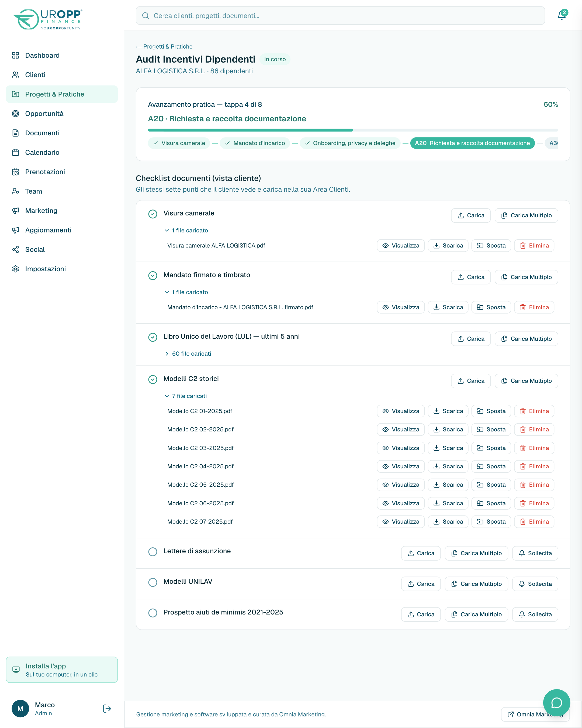Open the Omnia Marketing external link
This screenshot has height=728, width=582.
click(x=535, y=714)
